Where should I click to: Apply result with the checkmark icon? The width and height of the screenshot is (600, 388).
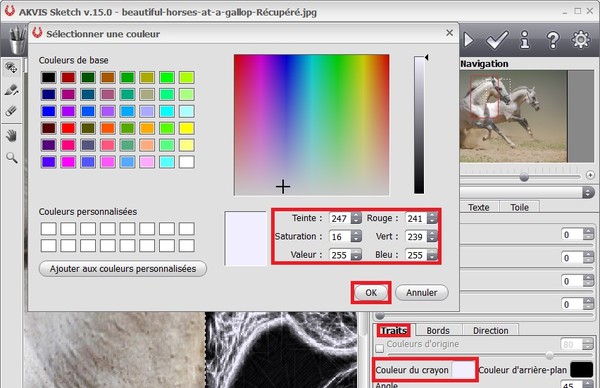pyautogui.click(x=497, y=40)
